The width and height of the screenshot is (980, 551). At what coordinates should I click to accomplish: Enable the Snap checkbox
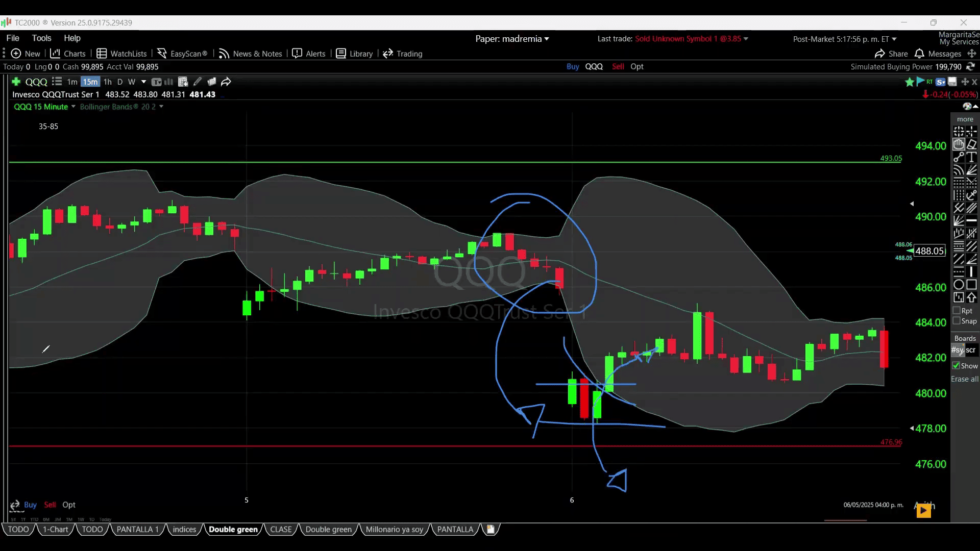coord(957,321)
